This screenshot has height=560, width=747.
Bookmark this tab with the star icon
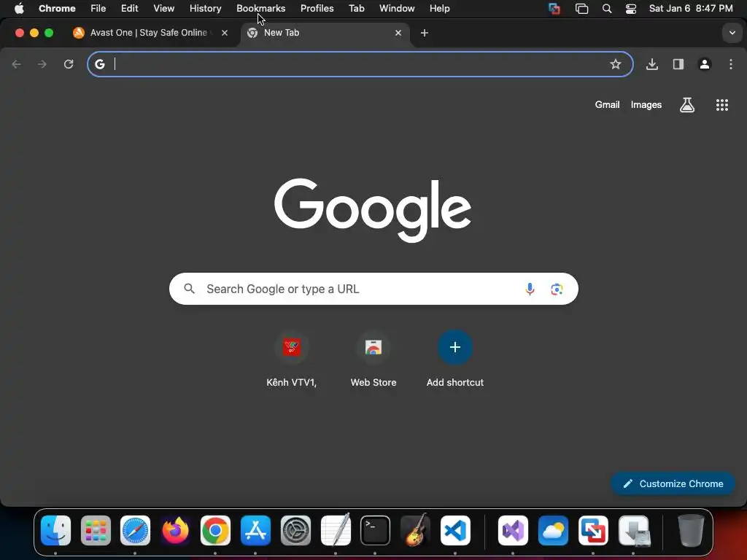[x=616, y=64]
